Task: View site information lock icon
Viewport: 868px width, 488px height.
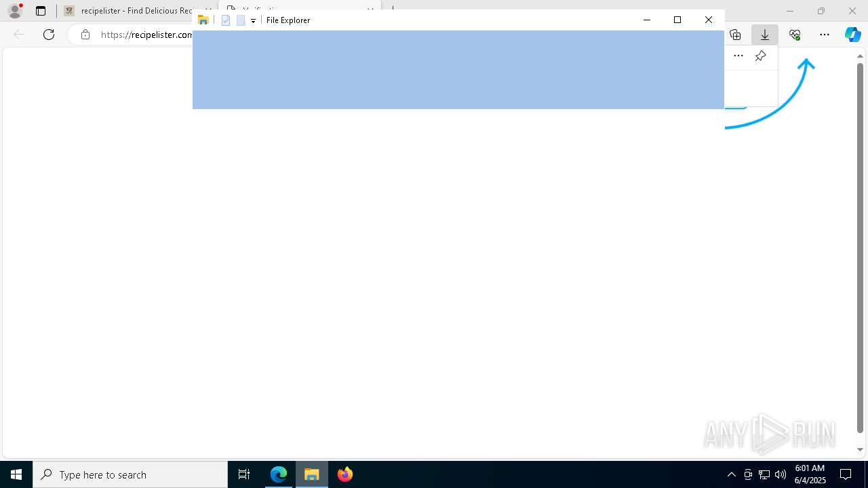Action: point(85,35)
